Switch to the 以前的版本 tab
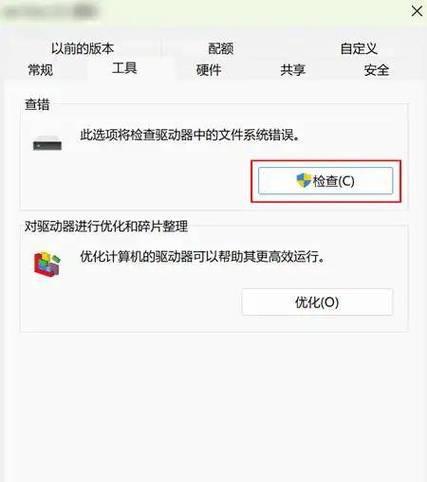Screen dimensions: 427x482 click(82, 49)
